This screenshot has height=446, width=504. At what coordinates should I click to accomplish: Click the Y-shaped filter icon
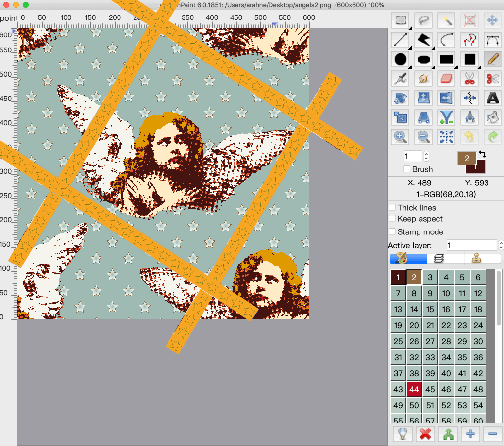[x=447, y=117]
